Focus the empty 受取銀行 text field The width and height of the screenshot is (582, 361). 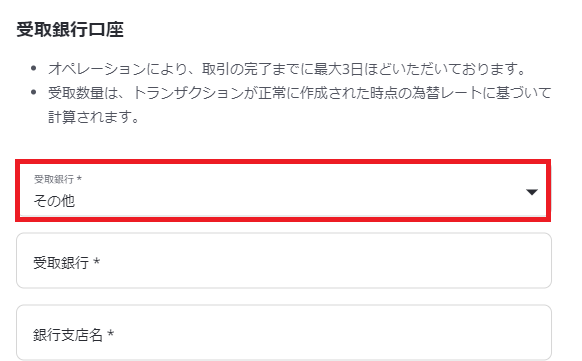(284, 260)
